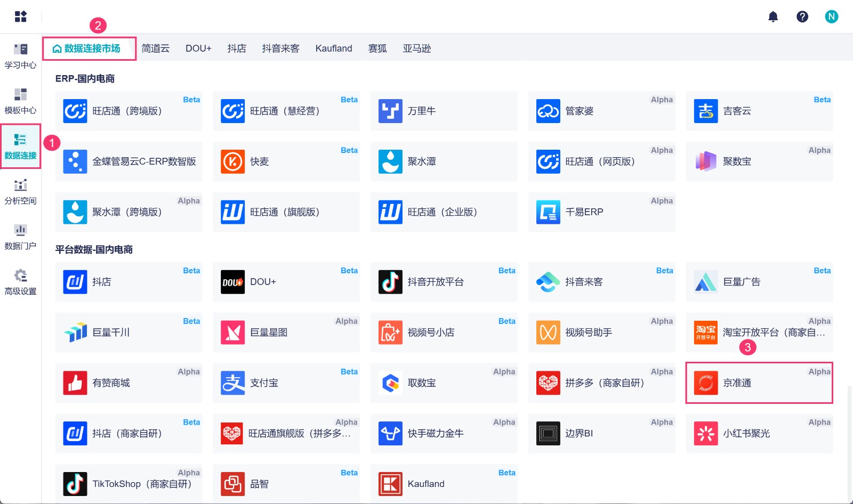
Task: Open the 旺店通（慧经营） connector card
Action: [x=286, y=111]
